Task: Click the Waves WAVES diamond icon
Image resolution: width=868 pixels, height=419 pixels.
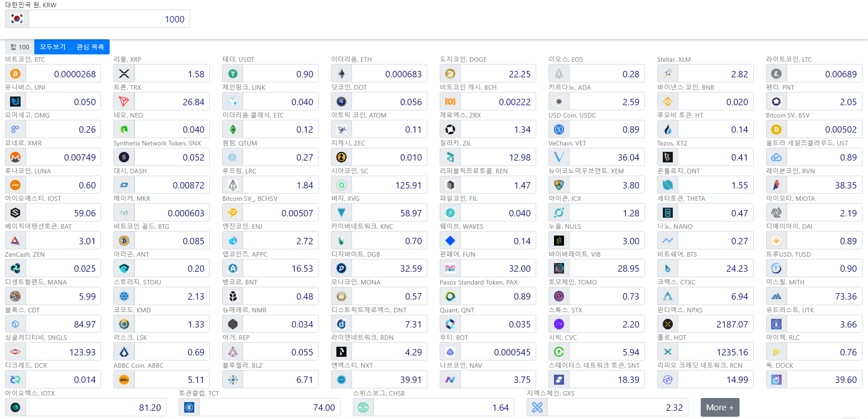Action: coord(450,241)
